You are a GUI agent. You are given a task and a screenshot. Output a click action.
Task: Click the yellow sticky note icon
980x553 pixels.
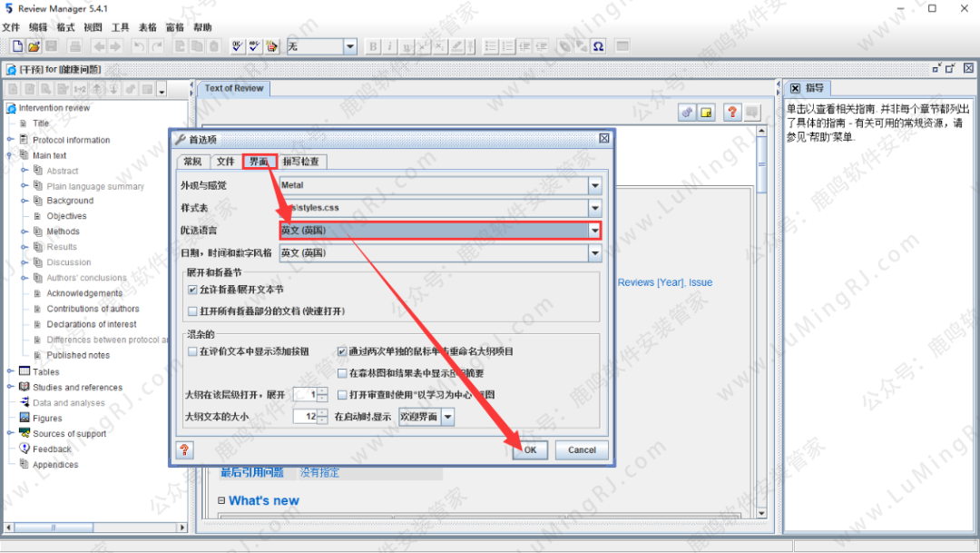click(x=706, y=113)
